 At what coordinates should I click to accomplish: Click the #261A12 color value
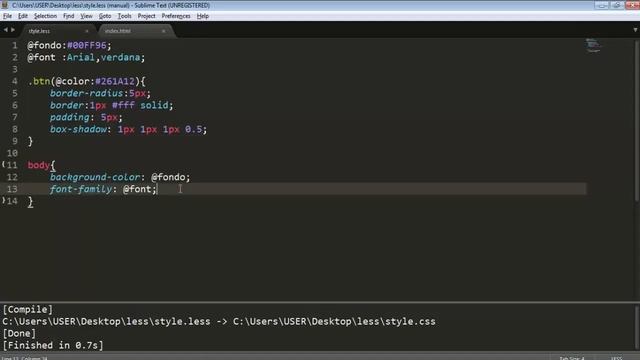tap(115, 81)
